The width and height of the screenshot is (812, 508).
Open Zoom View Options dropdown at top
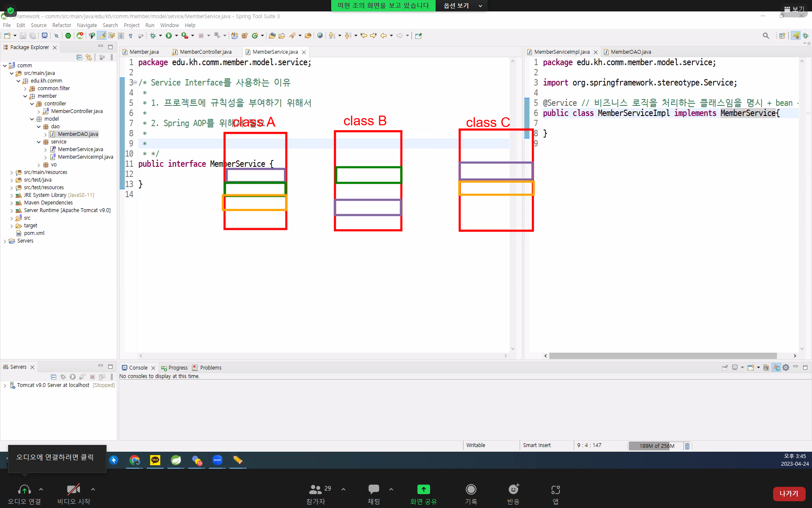point(462,6)
